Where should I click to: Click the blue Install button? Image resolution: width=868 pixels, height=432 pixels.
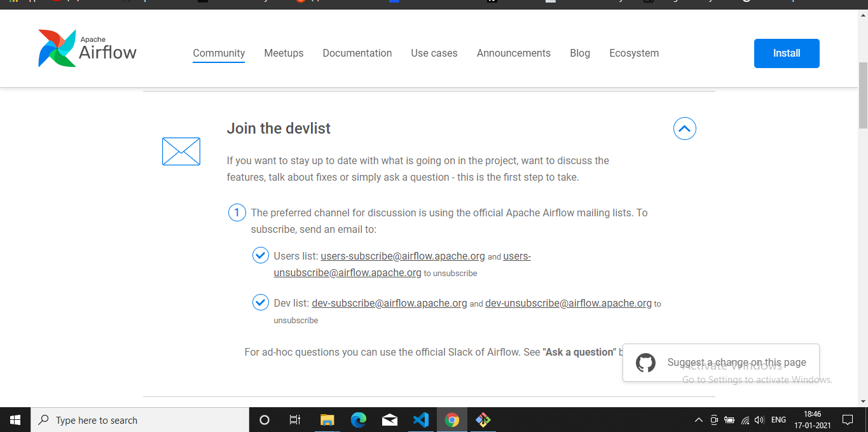[x=787, y=53]
